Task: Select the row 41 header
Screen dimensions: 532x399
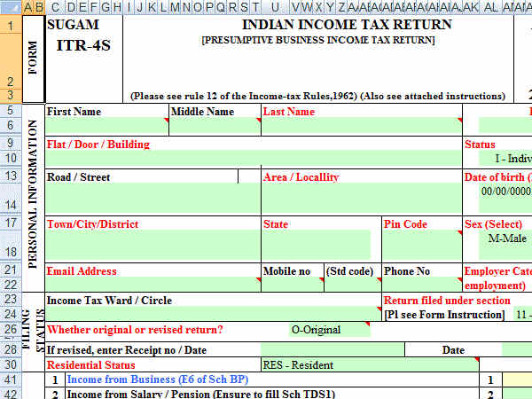Action: 10,379
